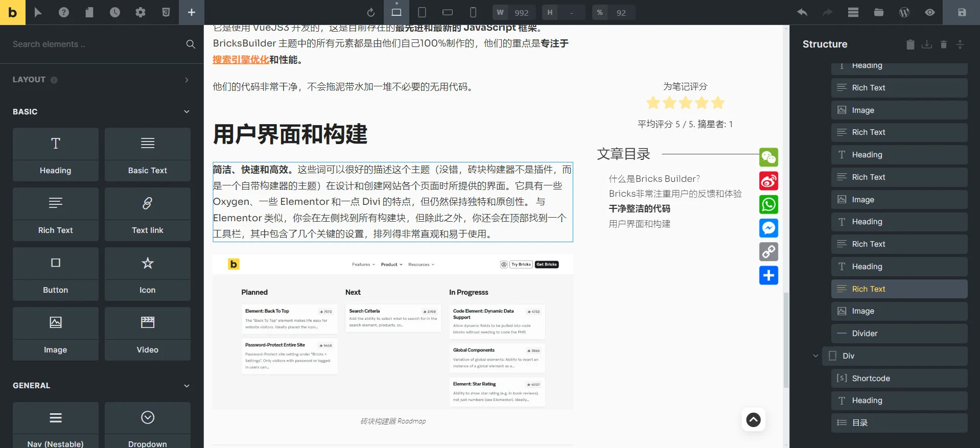This screenshot has width=980, height=448.
Task: Add a Dropdown element
Action: (x=148, y=425)
